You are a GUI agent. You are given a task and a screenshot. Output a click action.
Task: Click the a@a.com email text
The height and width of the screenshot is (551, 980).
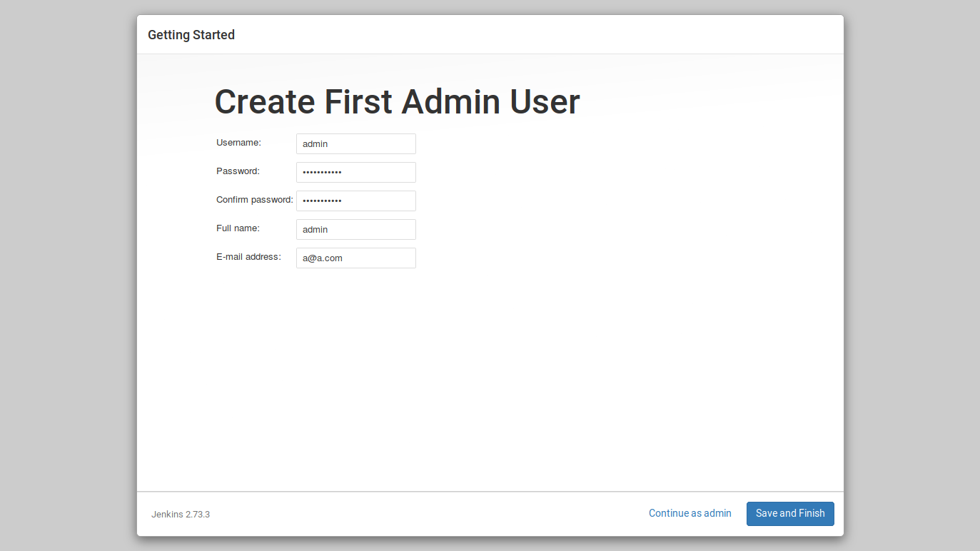pos(322,258)
